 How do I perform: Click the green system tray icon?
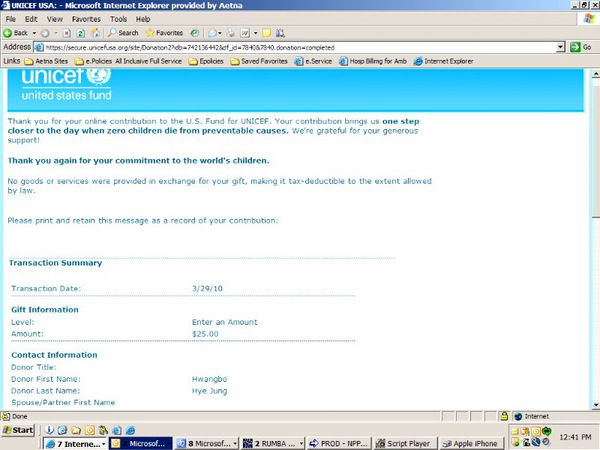pyautogui.click(x=546, y=431)
